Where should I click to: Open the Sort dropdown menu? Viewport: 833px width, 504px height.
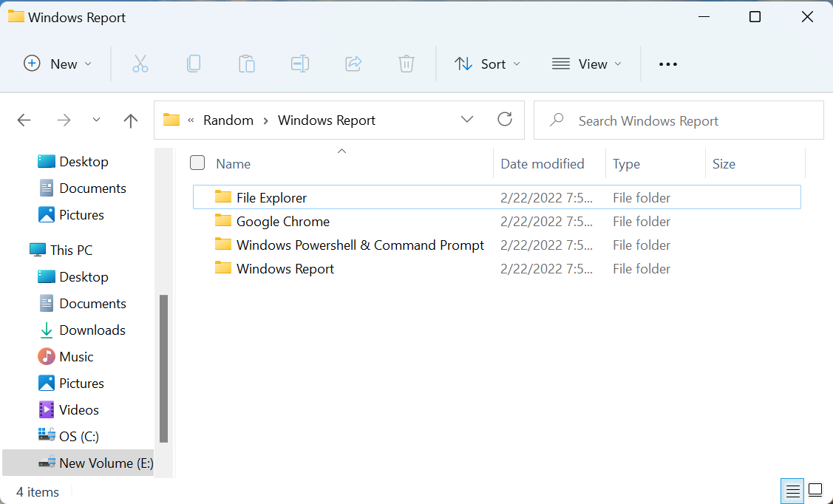[487, 64]
